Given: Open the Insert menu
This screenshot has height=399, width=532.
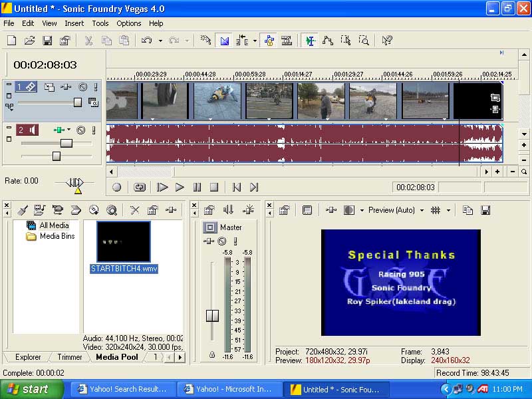Looking at the screenshot, I should tap(74, 23).
